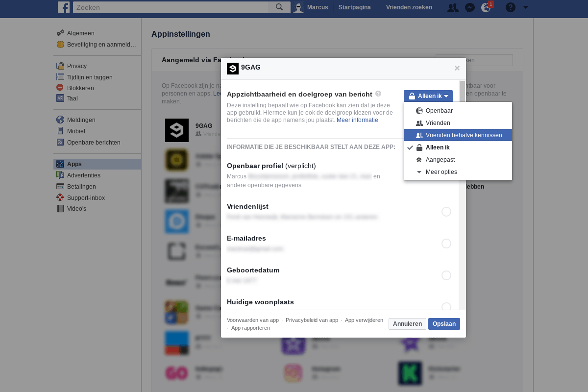Choose Openbaar audience option
The image size is (588, 392).
[458, 111]
